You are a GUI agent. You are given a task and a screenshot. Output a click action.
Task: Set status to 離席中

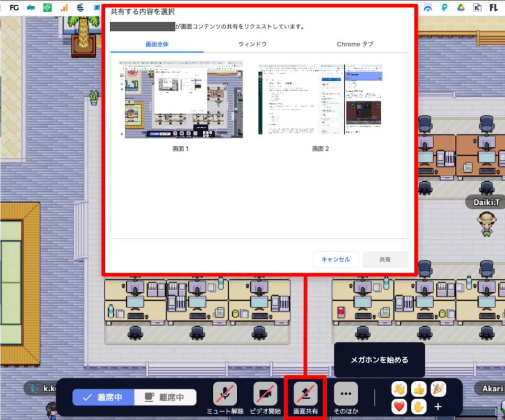coord(165,397)
